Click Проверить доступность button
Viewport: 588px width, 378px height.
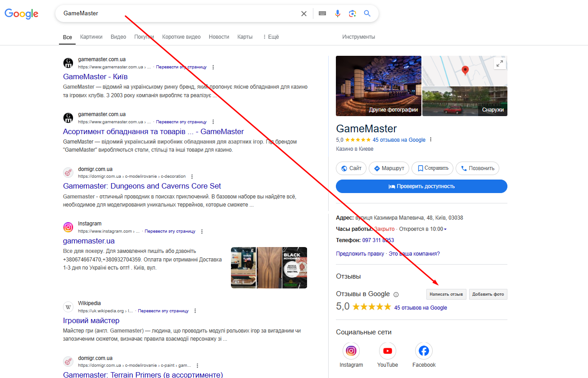coord(421,186)
